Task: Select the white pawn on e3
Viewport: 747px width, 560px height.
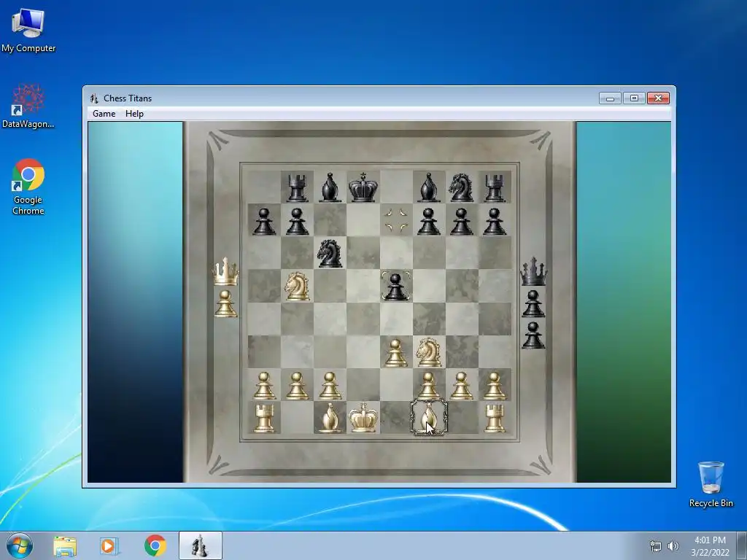Action: tap(396, 353)
